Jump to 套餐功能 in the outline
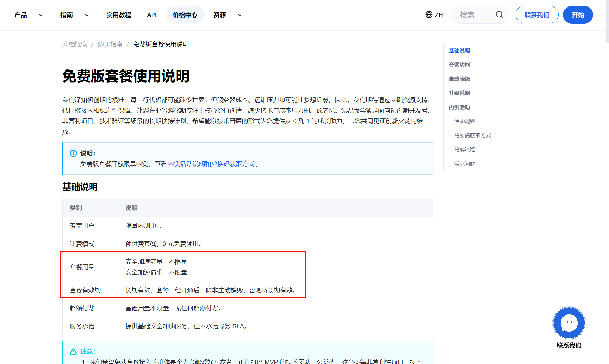609x364 pixels. pyautogui.click(x=459, y=65)
